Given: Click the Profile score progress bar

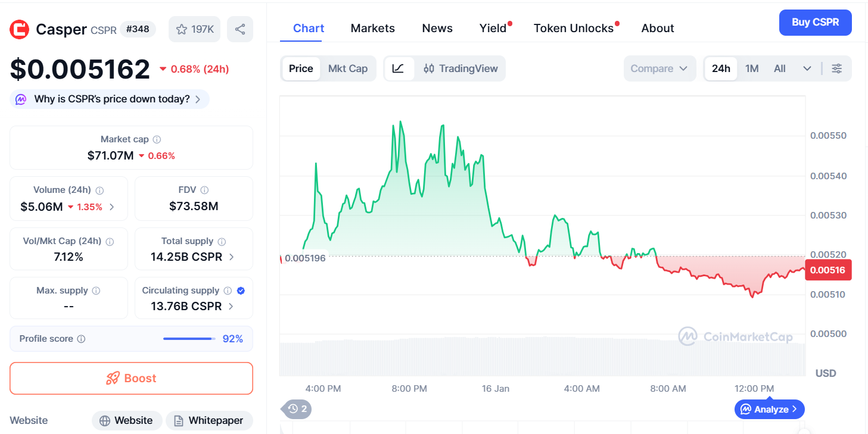Looking at the screenshot, I should 189,339.
